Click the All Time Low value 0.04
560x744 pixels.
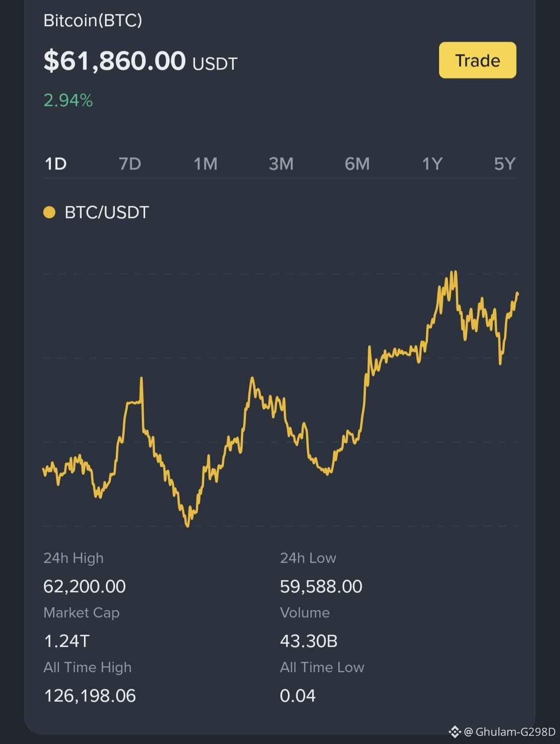coord(298,696)
